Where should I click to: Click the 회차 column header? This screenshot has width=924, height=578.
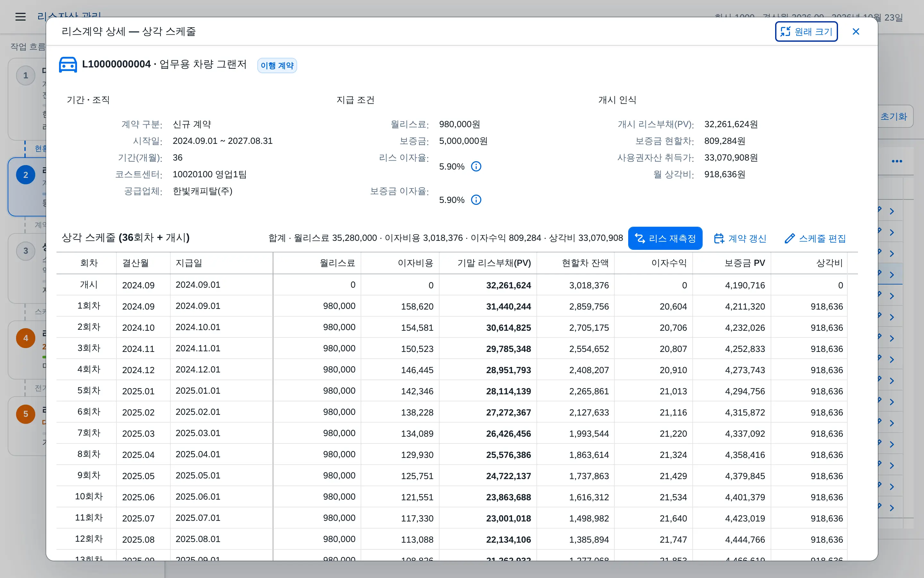tap(89, 263)
